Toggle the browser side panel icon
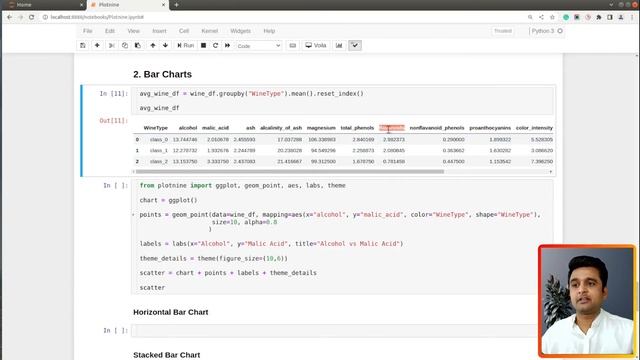The width and height of the screenshot is (640, 360). coord(610,17)
